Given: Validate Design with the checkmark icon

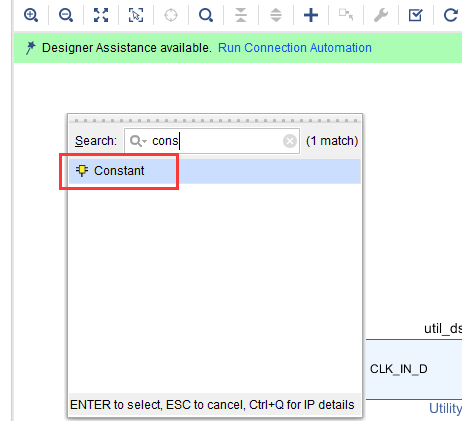Looking at the screenshot, I should pyautogui.click(x=416, y=15).
